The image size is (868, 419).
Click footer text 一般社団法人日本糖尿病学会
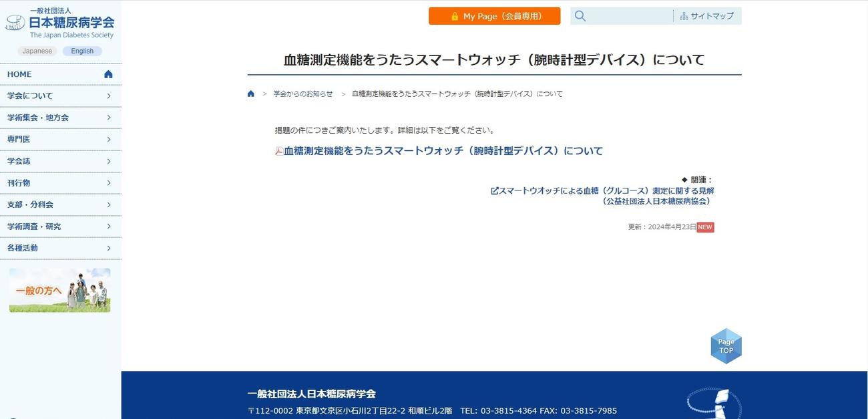[x=311, y=394]
